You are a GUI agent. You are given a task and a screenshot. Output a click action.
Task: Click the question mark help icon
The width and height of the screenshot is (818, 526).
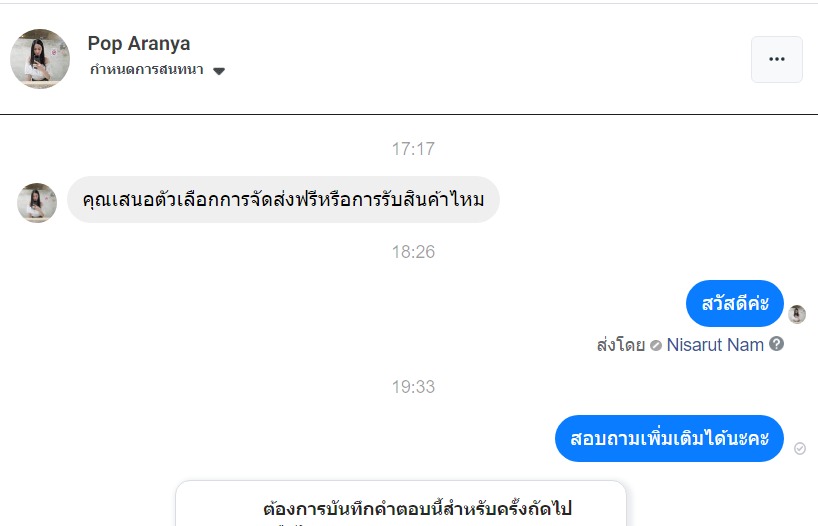[777, 344]
